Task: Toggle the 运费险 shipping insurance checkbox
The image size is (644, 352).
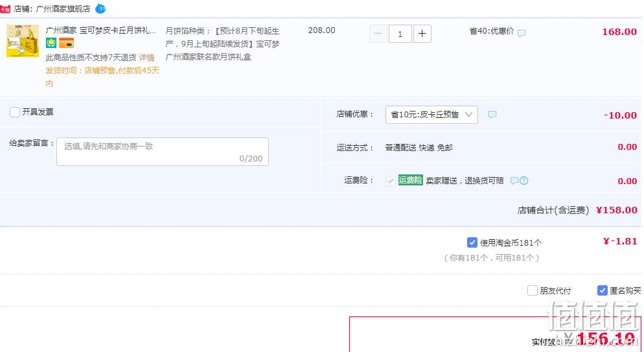Action: point(391,180)
